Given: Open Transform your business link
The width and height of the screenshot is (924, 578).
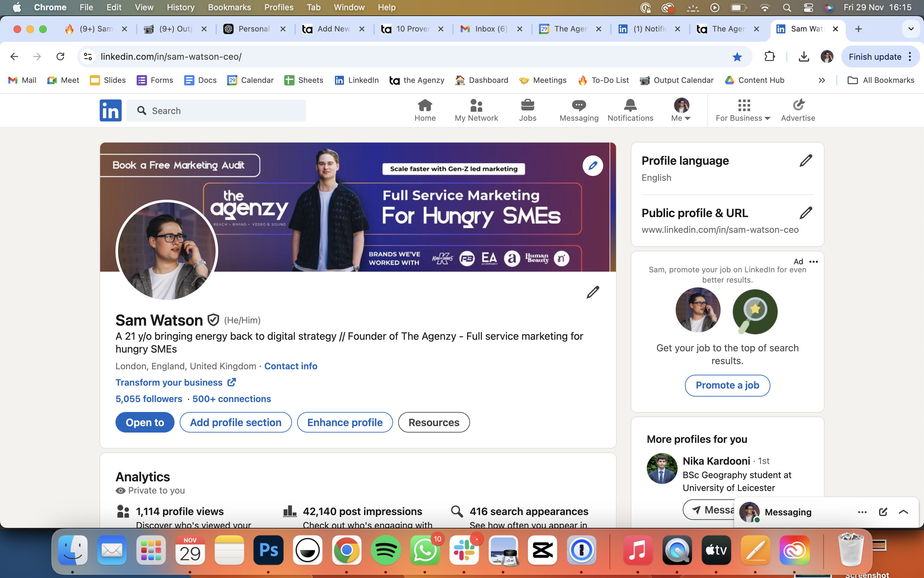Looking at the screenshot, I should click(175, 383).
